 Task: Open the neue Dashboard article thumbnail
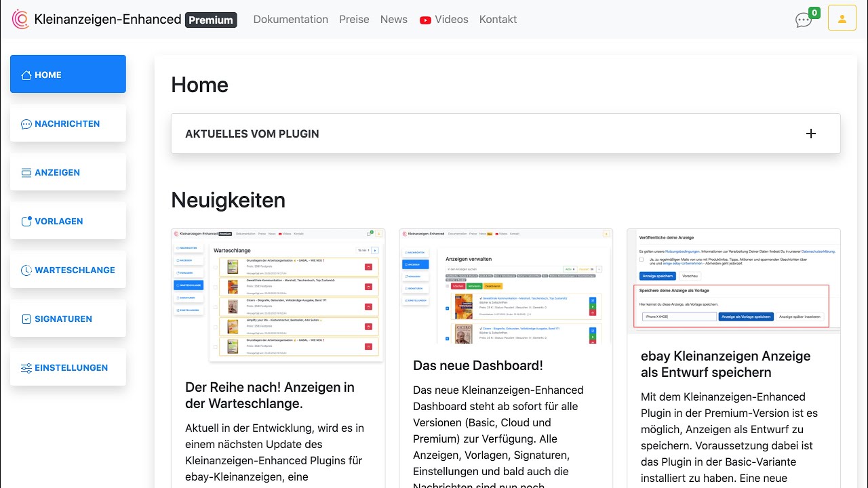coord(506,287)
